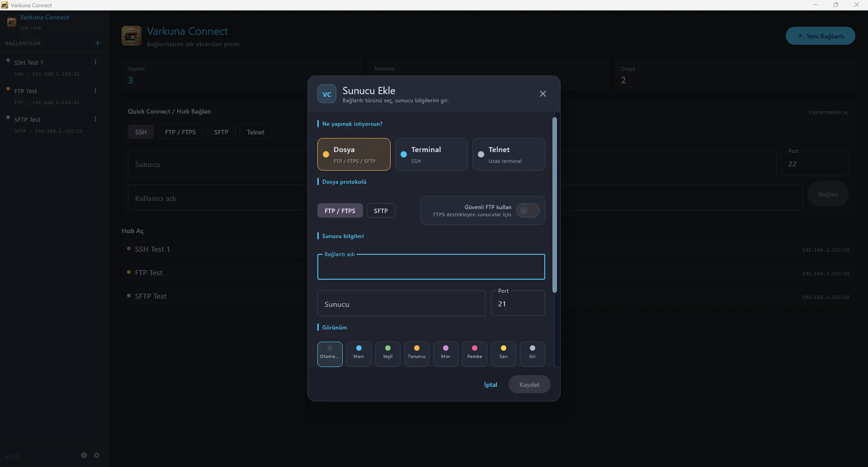Click Varkuna Connect logo in header
This screenshot has height=467, width=868.
132,36
